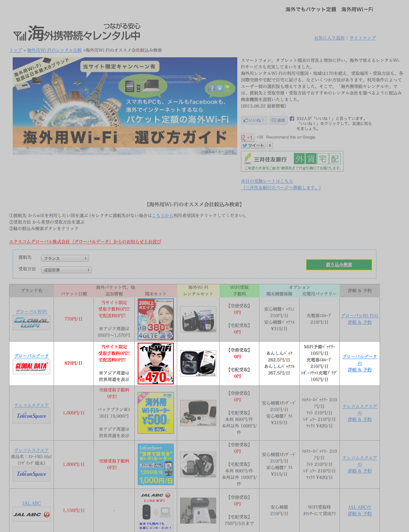The width and height of the screenshot is (409, 532).
Task: Click the グローバルWiFi brand name link
Action: (x=32, y=312)
